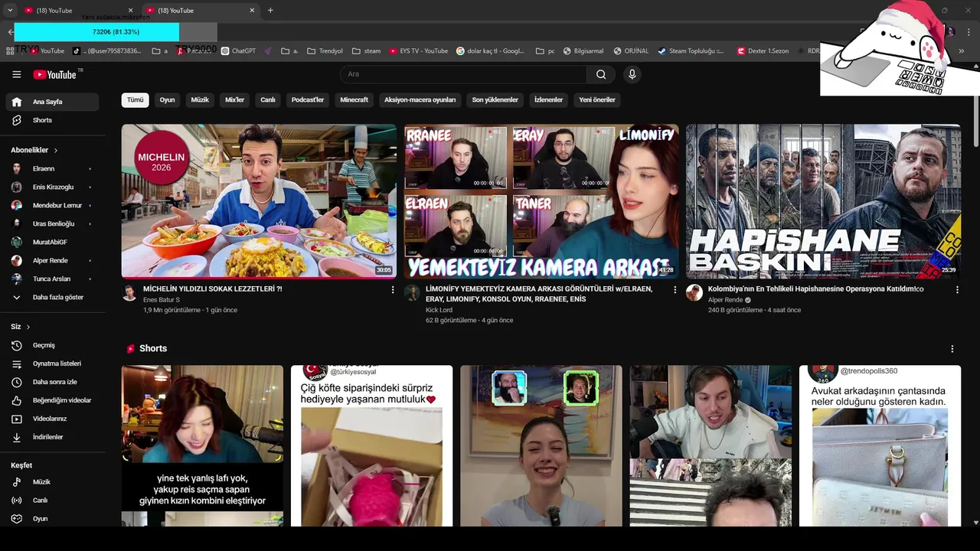Open ChatGPT bookmark

pyautogui.click(x=238, y=51)
